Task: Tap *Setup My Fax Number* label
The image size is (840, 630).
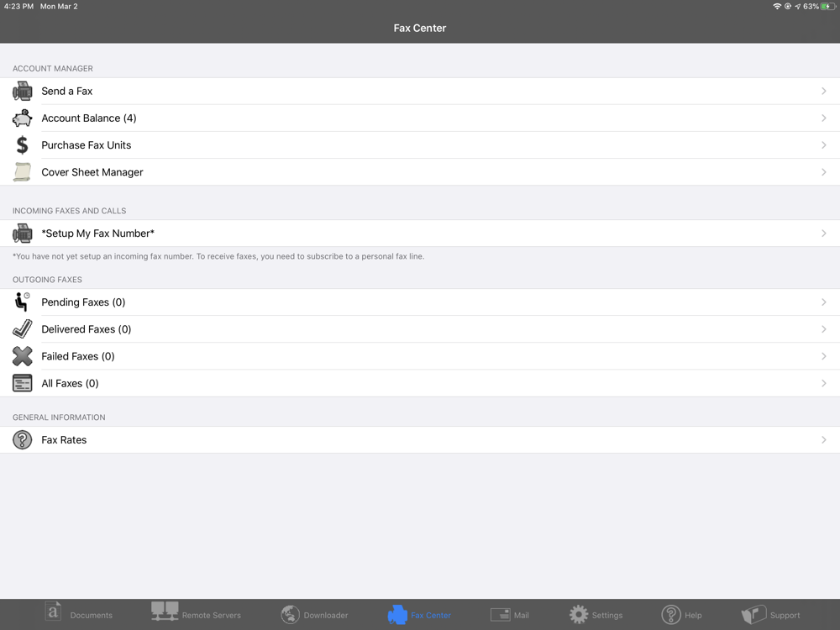Action: pyautogui.click(x=97, y=233)
